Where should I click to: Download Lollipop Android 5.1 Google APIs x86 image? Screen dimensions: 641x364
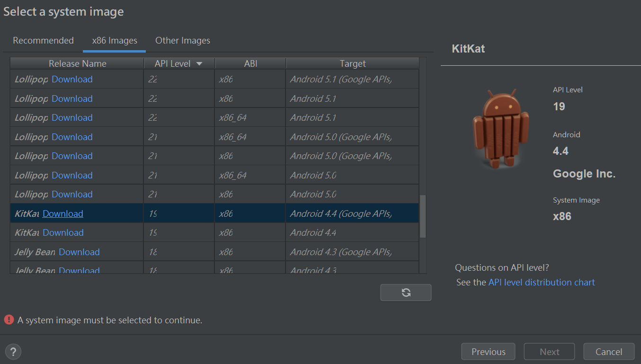tap(72, 79)
